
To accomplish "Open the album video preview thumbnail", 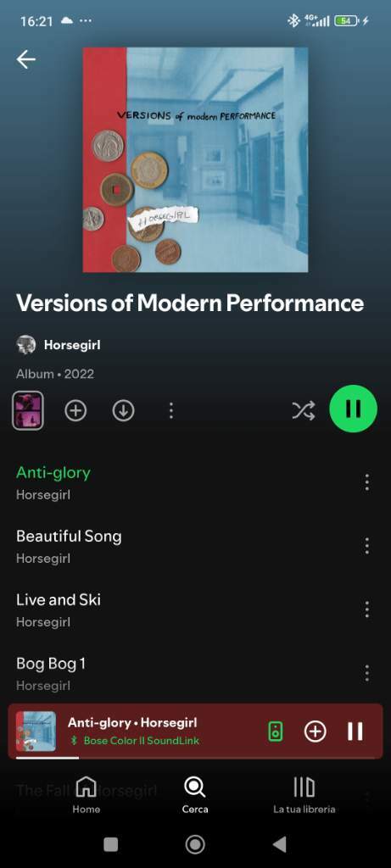I will coord(28,411).
